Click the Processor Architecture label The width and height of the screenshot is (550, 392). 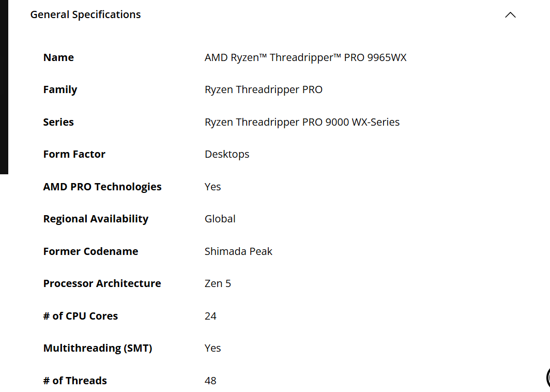(102, 283)
